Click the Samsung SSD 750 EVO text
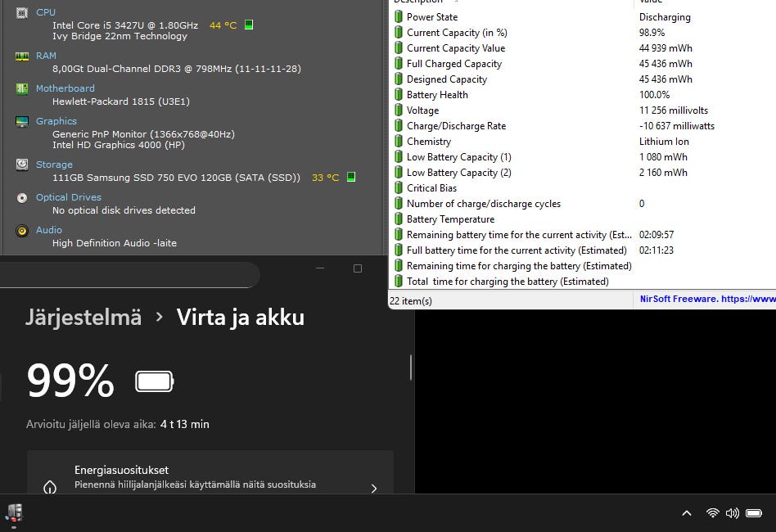The image size is (776, 532). 176,178
